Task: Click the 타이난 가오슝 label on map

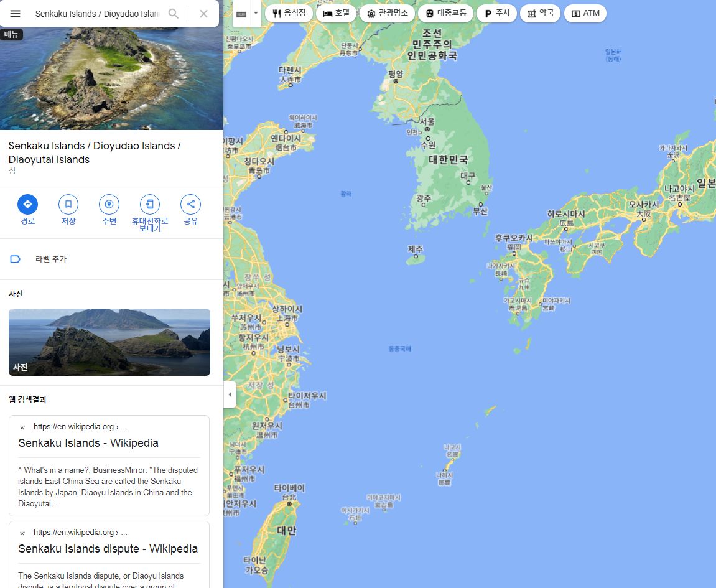Action: [x=256, y=565]
